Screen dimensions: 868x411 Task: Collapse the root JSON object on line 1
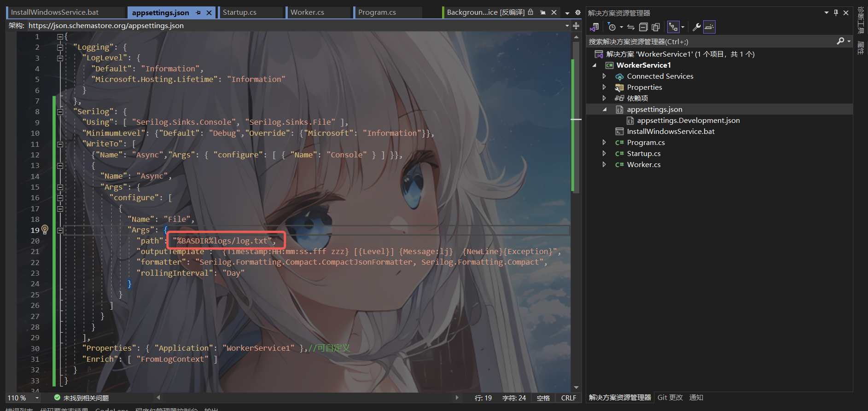pyautogui.click(x=60, y=36)
